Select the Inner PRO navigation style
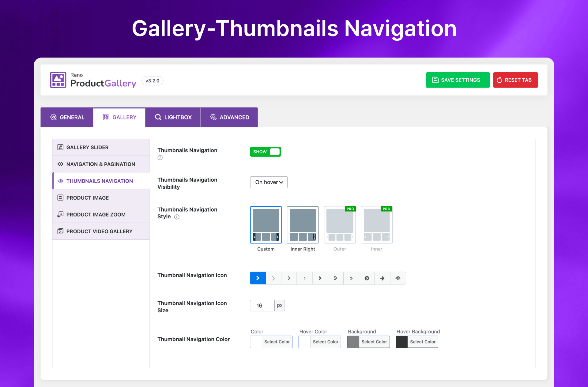This screenshot has width=588, height=387. (376, 225)
